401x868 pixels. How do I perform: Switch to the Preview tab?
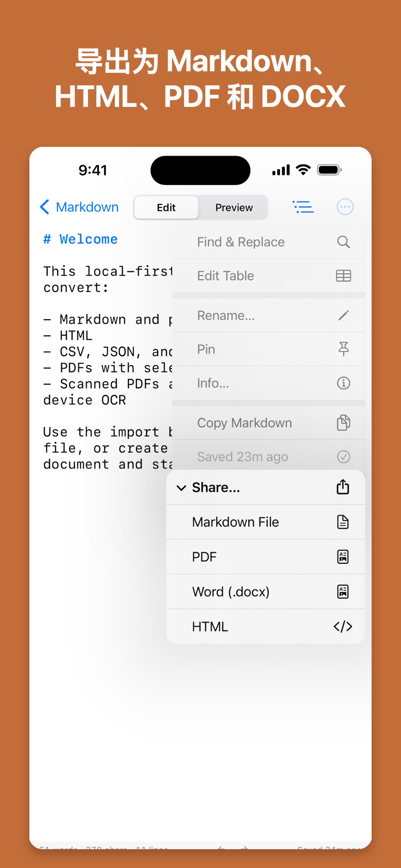[x=234, y=207]
